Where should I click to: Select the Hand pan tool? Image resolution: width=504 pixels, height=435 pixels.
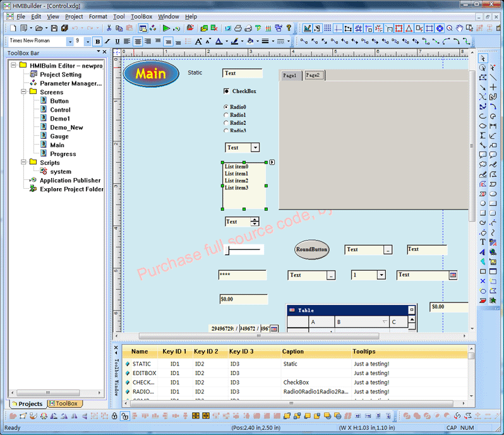tap(460, 28)
